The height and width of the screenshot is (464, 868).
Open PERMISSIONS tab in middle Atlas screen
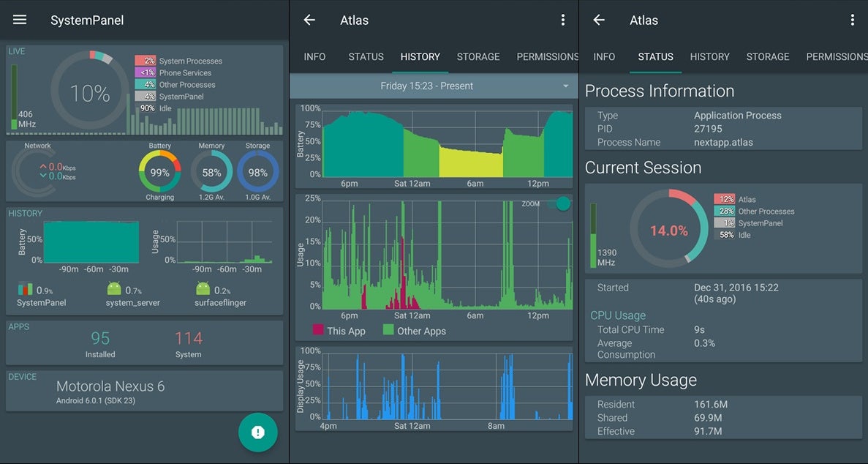pyautogui.click(x=548, y=56)
